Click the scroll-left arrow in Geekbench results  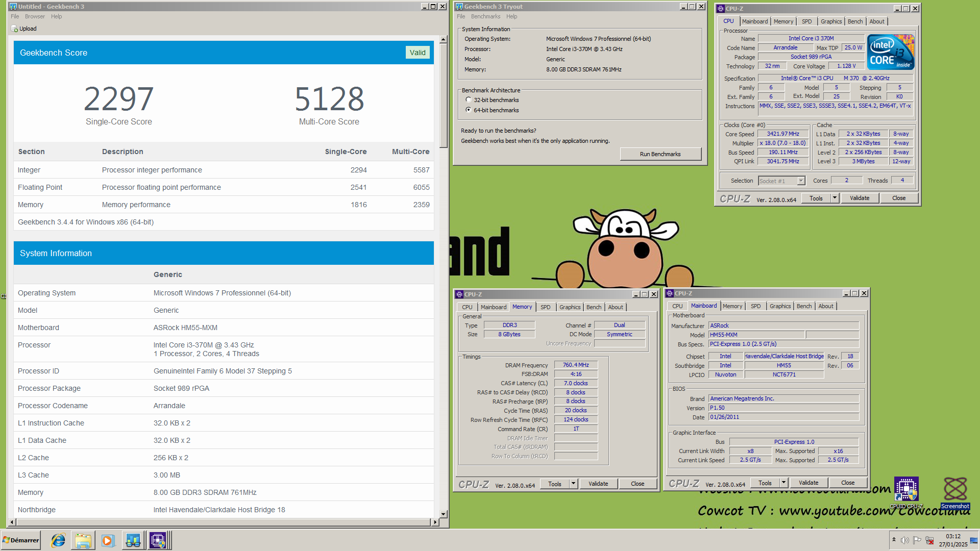coord(12,522)
